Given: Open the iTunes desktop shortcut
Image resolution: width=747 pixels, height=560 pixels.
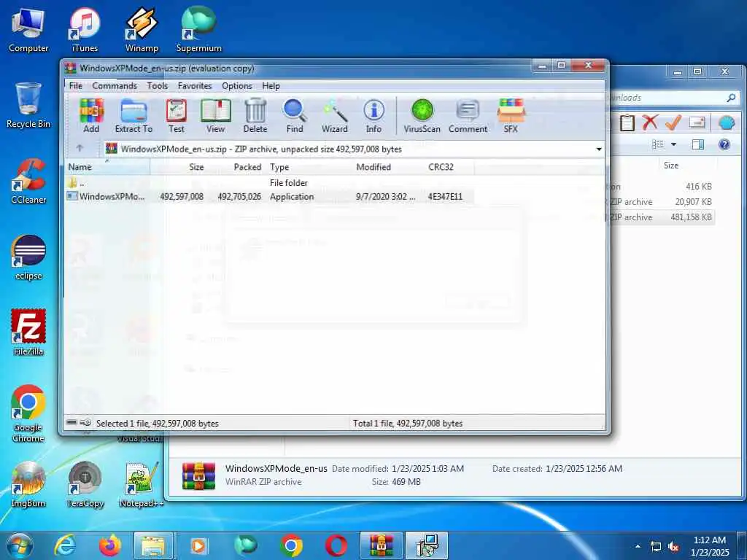Looking at the screenshot, I should [x=85, y=31].
